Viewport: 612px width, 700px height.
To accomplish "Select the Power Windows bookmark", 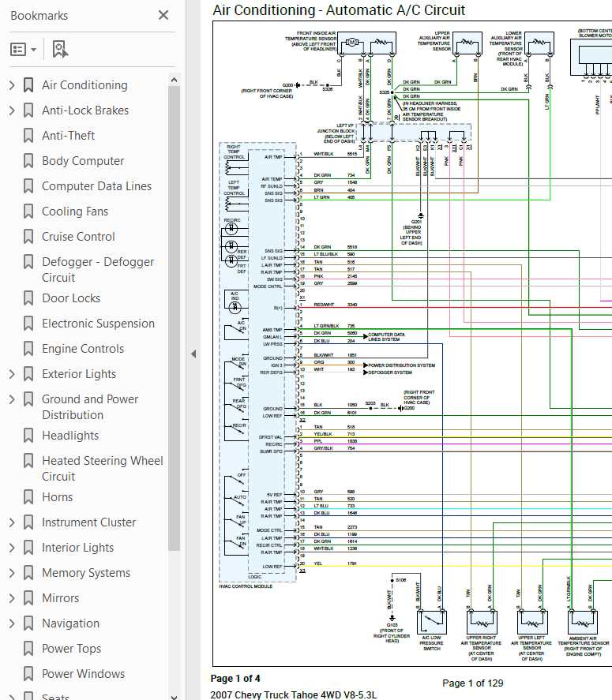I will [84, 674].
